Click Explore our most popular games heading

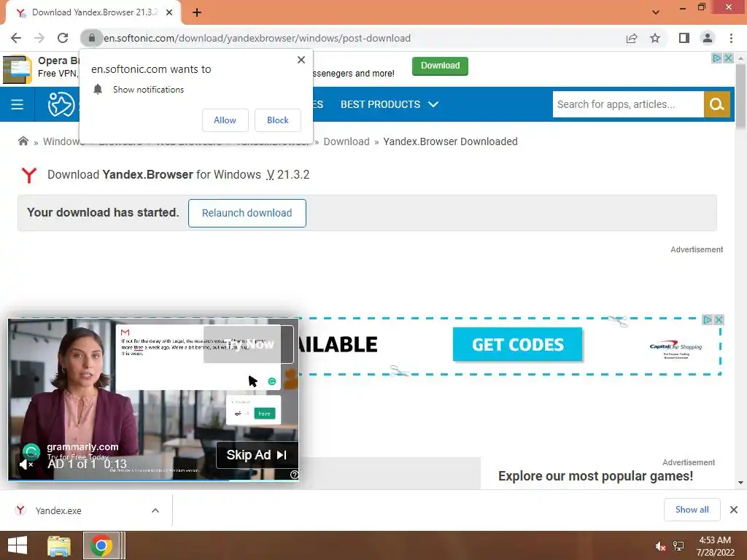tap(595, 475)
